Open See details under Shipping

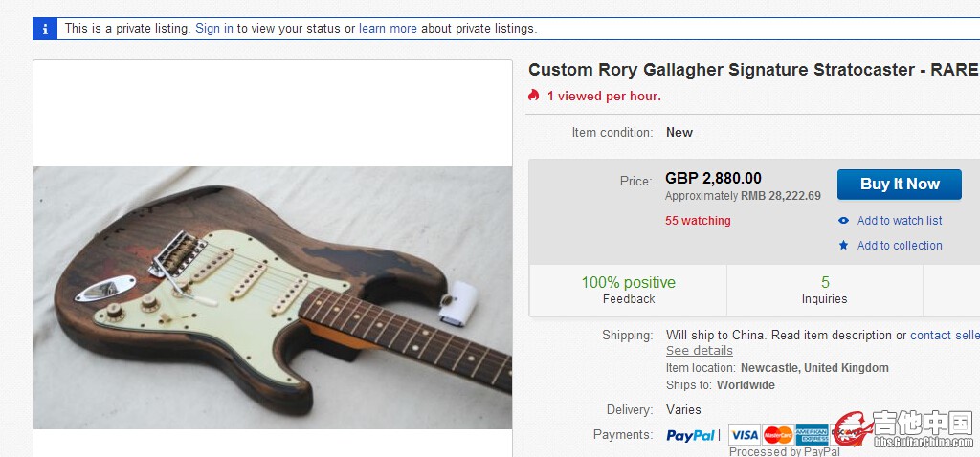coord(700,351)
